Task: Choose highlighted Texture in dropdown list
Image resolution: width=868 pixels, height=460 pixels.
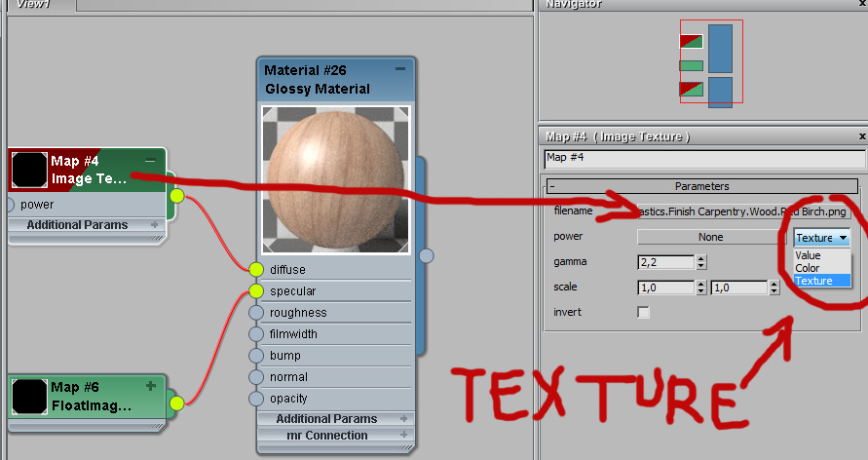Action: [x=821, y=281]
